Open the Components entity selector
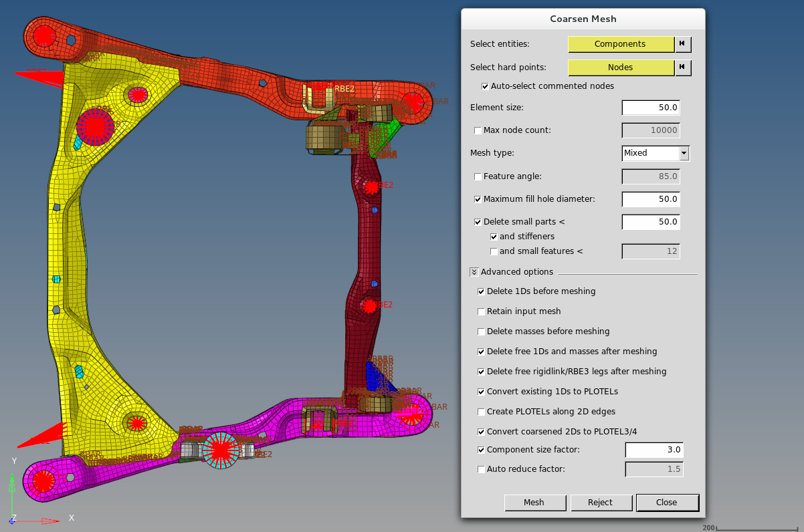 click(x=620, y=44)
